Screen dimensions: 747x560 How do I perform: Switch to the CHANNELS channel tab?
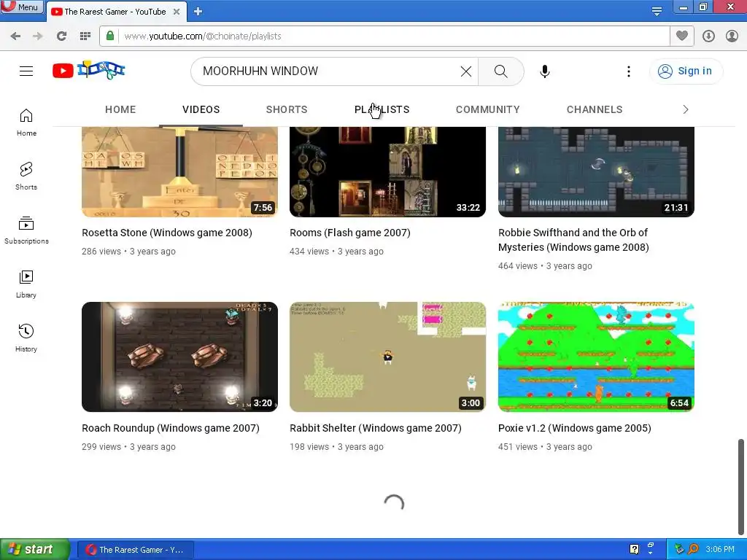(595, 109)
